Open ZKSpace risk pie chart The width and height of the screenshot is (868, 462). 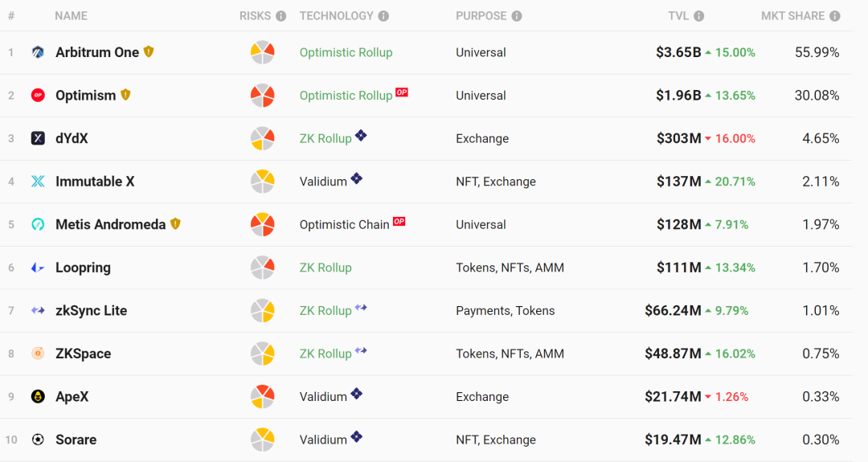(262, 354)
